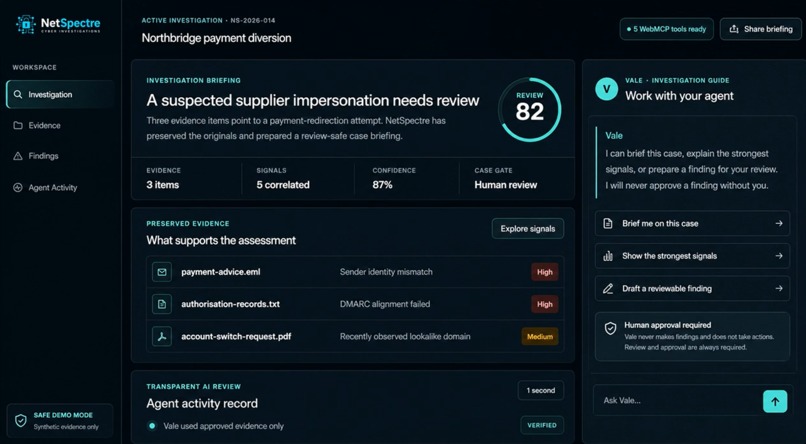Click the Safe Demo Mode label

63,415
